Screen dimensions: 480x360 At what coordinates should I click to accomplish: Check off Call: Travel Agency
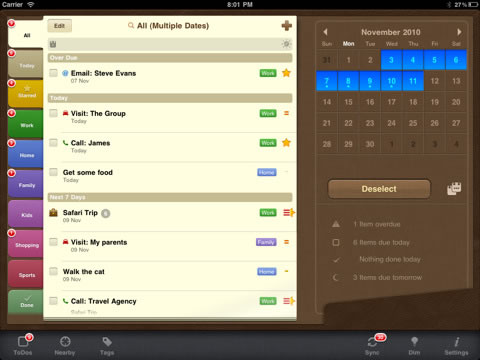(53, 301)
